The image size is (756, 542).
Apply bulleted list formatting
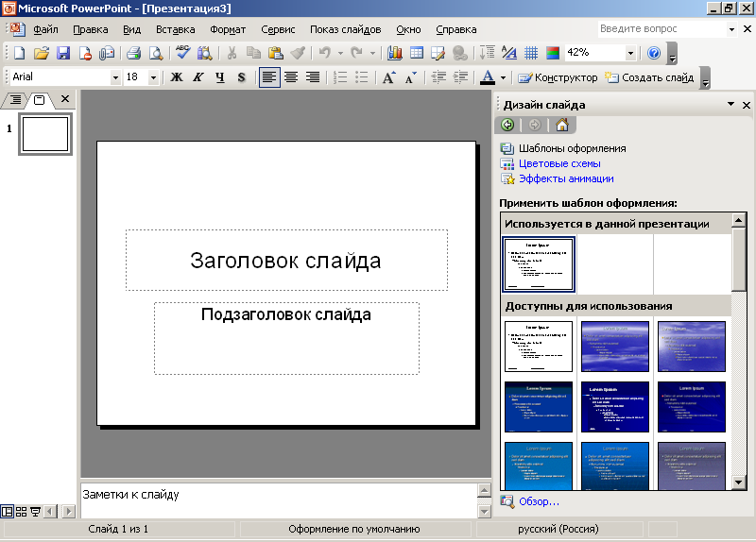click(x=362, y=77)
